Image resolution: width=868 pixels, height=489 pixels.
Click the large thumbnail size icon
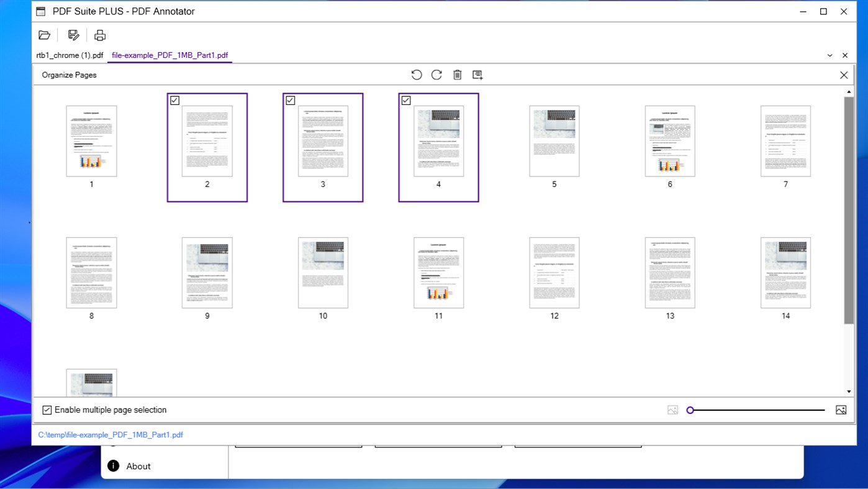pyautogui.click(x=841, y=409)
